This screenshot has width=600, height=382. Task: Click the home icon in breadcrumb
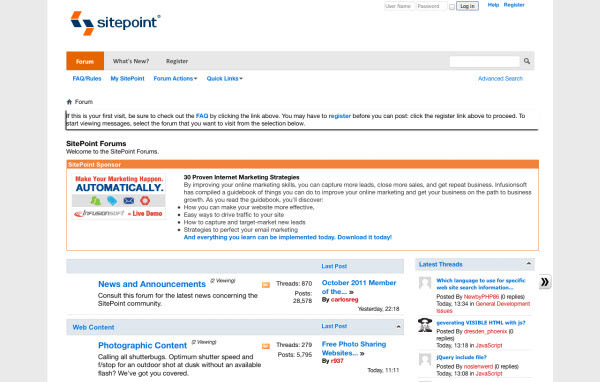69,102
